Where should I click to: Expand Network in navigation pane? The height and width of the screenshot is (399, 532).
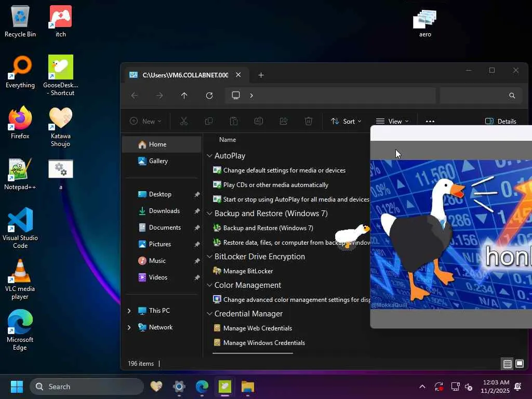click(x=129, y=327)
